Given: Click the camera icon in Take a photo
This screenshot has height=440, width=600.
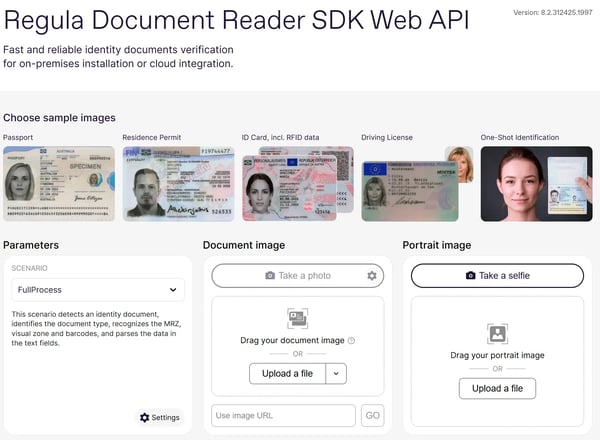Looking at the screenshot, I should click(270, 275).
